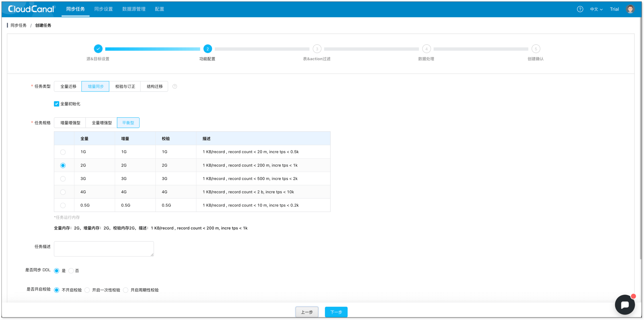
Task: Open the chat support bubble icon
Action: [x=625, y=305]
